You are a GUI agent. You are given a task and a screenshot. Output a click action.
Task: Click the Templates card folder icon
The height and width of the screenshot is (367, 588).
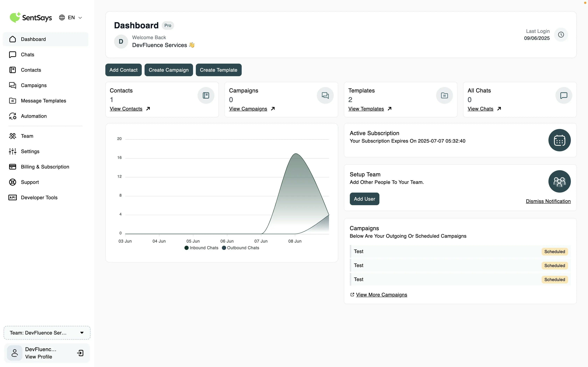pyautogui.click(x=444, y=95)
